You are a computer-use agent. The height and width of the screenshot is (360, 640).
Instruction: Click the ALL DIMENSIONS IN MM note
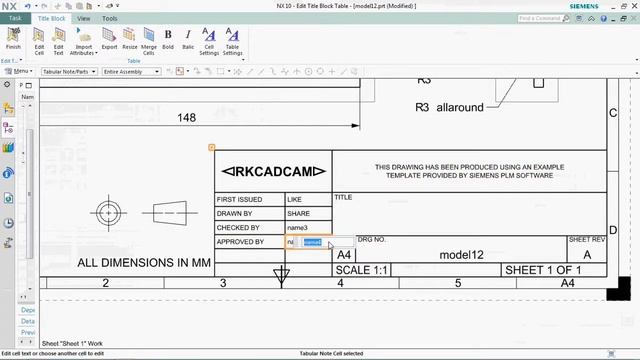(144, 262)
